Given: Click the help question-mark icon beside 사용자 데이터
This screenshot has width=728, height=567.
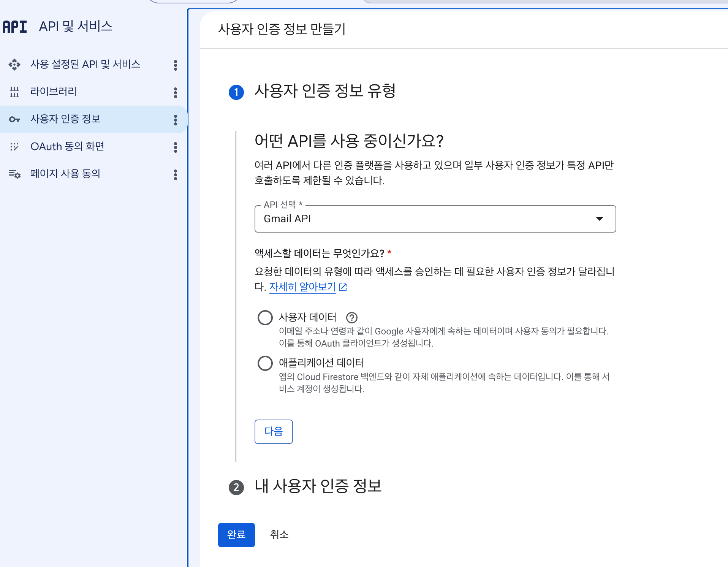Looking at the screenshot, I should coord(352,317).
